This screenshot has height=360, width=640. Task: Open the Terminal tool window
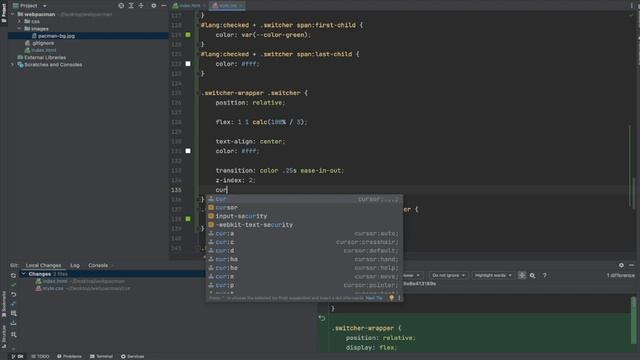click(x=101, y=356)
